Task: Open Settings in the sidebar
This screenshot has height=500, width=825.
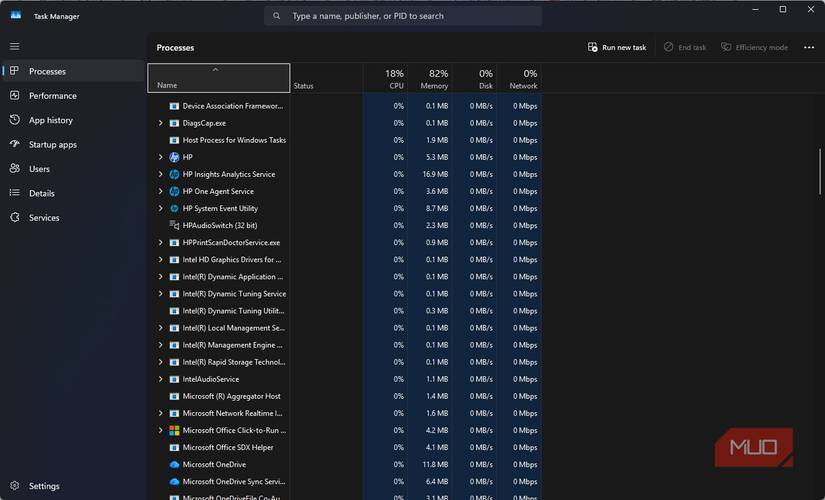Action: 73,486
